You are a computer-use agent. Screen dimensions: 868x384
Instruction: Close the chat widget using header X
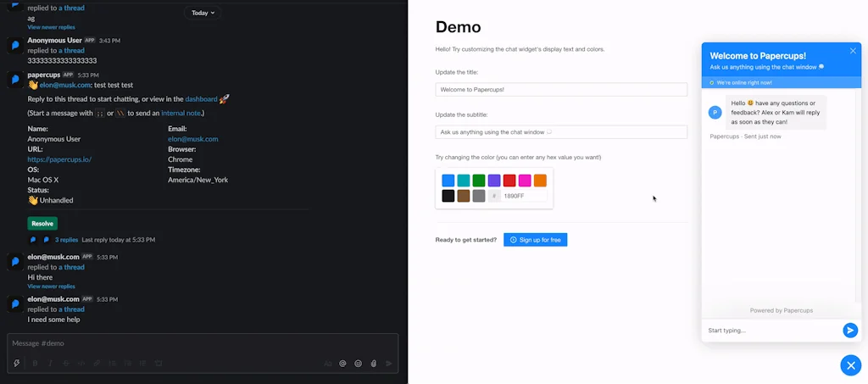(x=853, y=51)
